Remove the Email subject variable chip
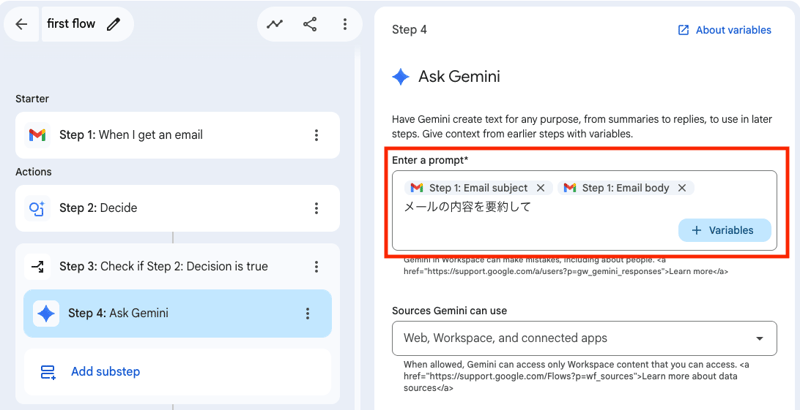800x410 pixels. (x=541, y=188)
